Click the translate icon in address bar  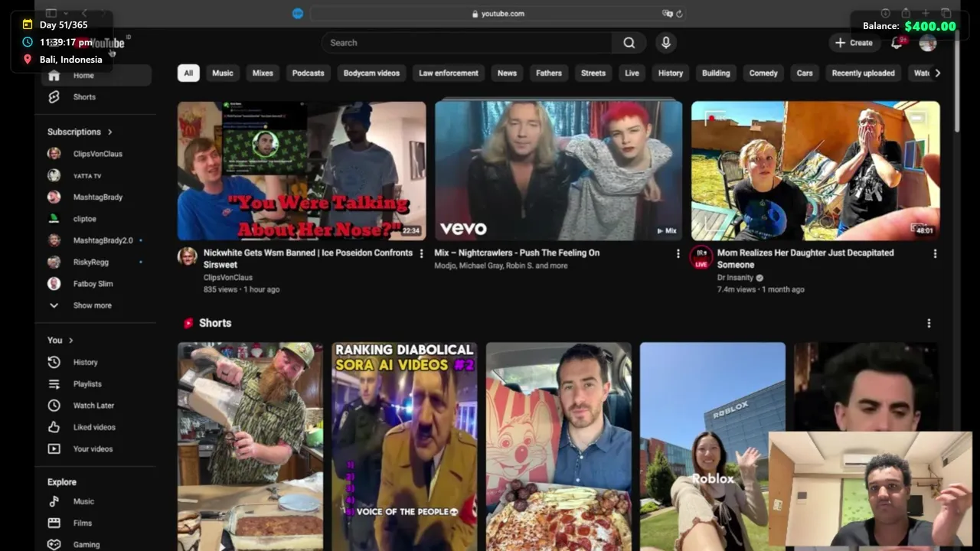(668, 14)
